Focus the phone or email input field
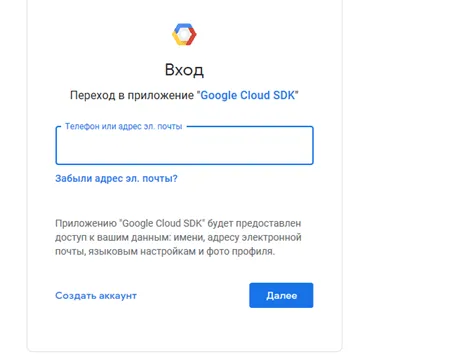 [x=184, y=145]
